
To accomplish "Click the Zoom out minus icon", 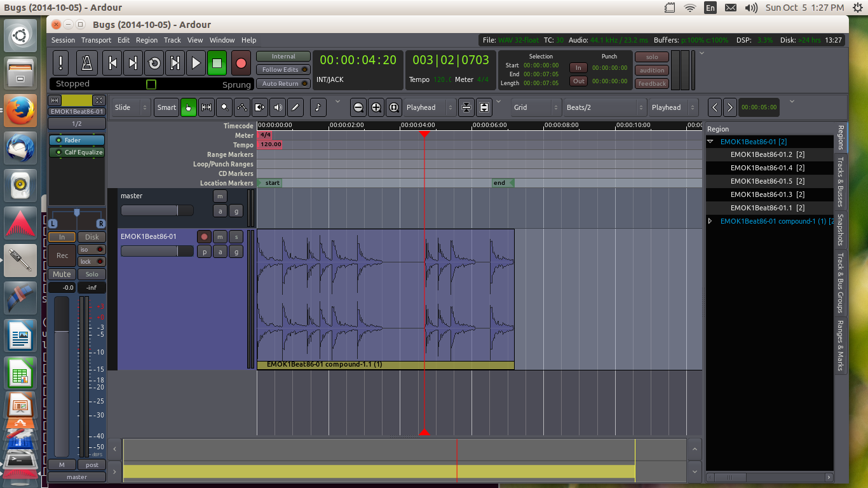I will click(x=358, y=107).
